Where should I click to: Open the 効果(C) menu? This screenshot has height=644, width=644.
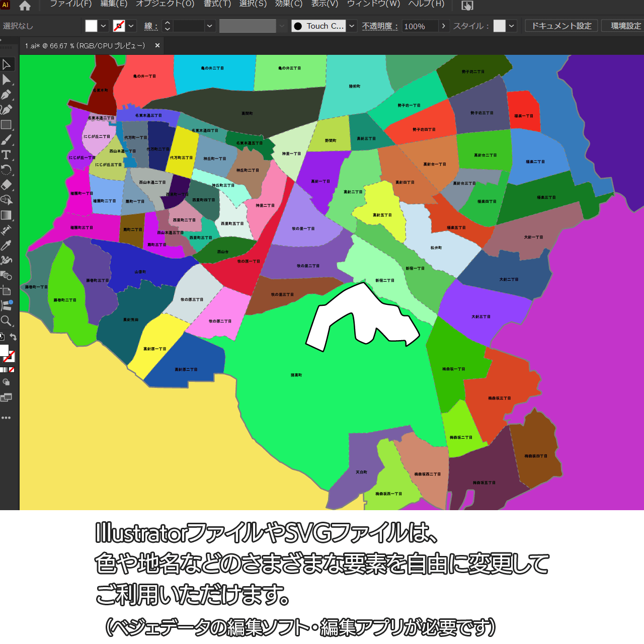(x=288, y=4)
